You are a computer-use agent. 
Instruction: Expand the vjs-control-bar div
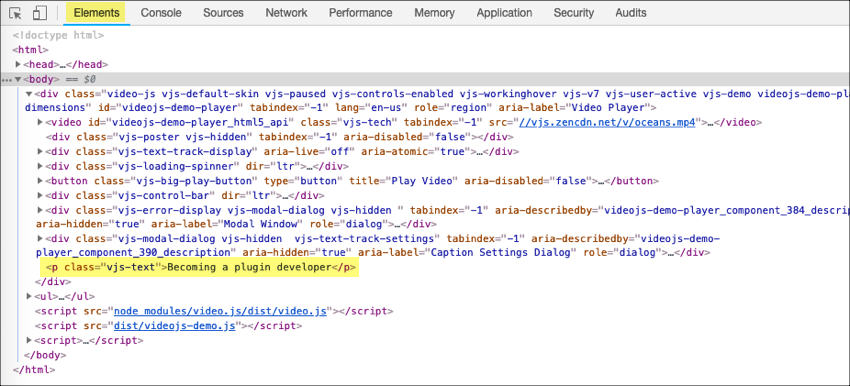tap(40, 195)
